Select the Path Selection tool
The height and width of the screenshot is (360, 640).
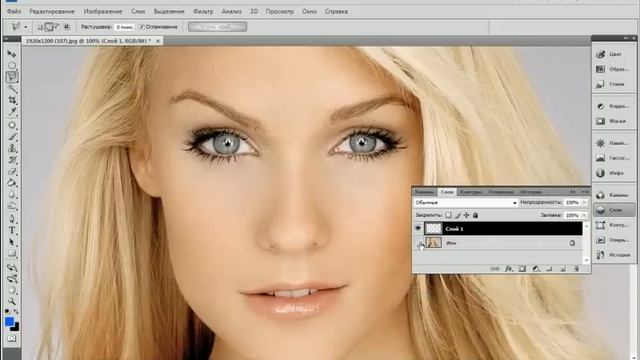pyautogui.click(x=12, y=242)
